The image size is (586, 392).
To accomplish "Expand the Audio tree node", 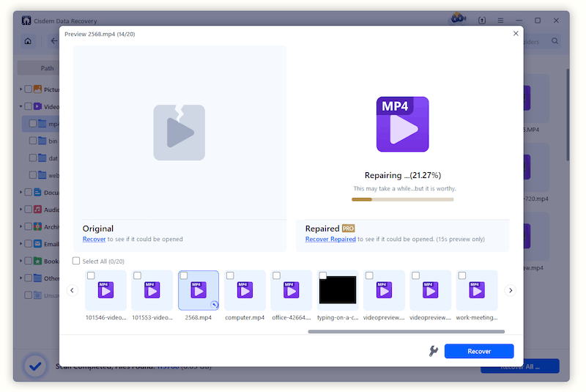I will (x=21, y=210).
